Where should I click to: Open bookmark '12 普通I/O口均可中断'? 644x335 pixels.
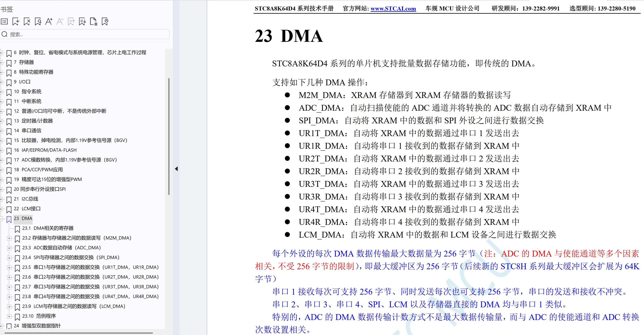click(x=60, y=111)
